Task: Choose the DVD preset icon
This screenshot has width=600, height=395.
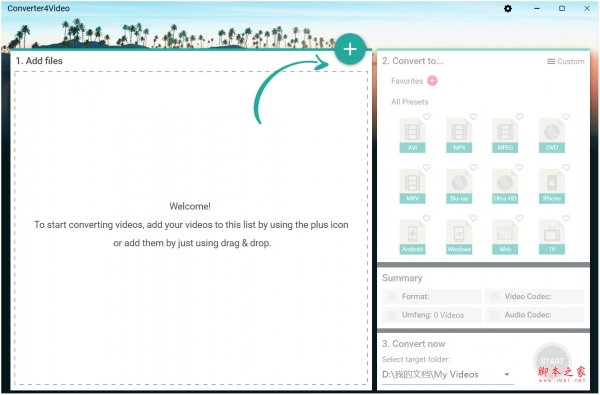Action: [x=552, y=135]
